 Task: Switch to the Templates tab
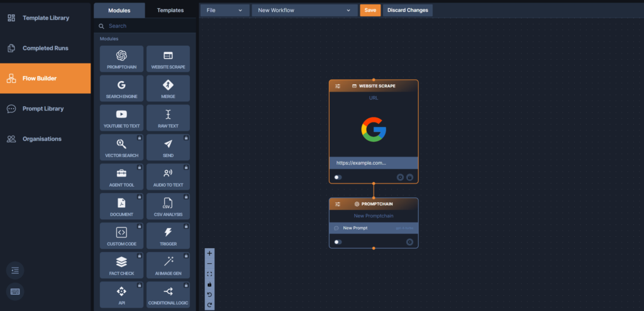pos(170,10)
